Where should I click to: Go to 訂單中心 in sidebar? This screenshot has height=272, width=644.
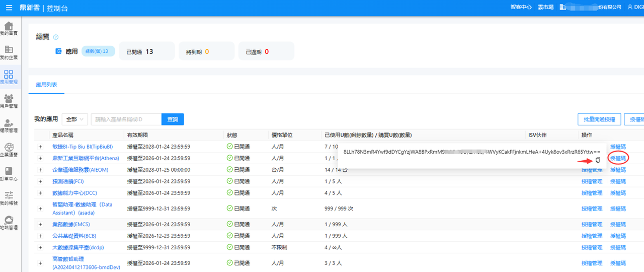tap(9, 174)
